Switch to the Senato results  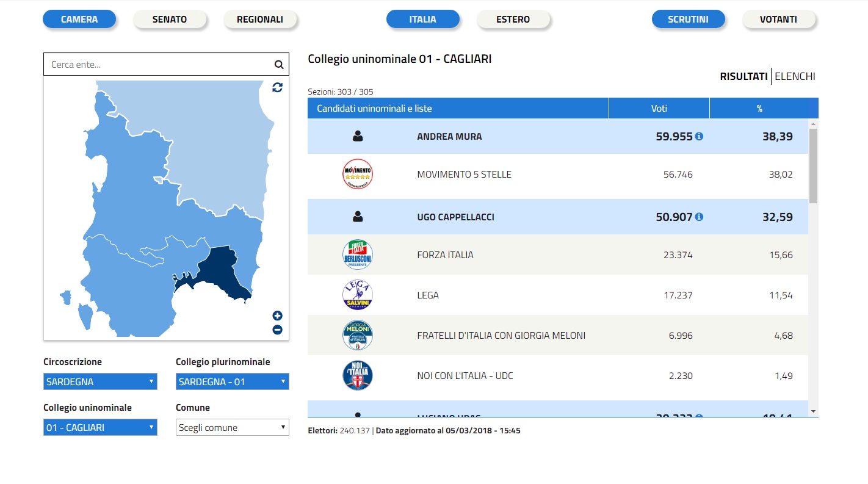170,20
